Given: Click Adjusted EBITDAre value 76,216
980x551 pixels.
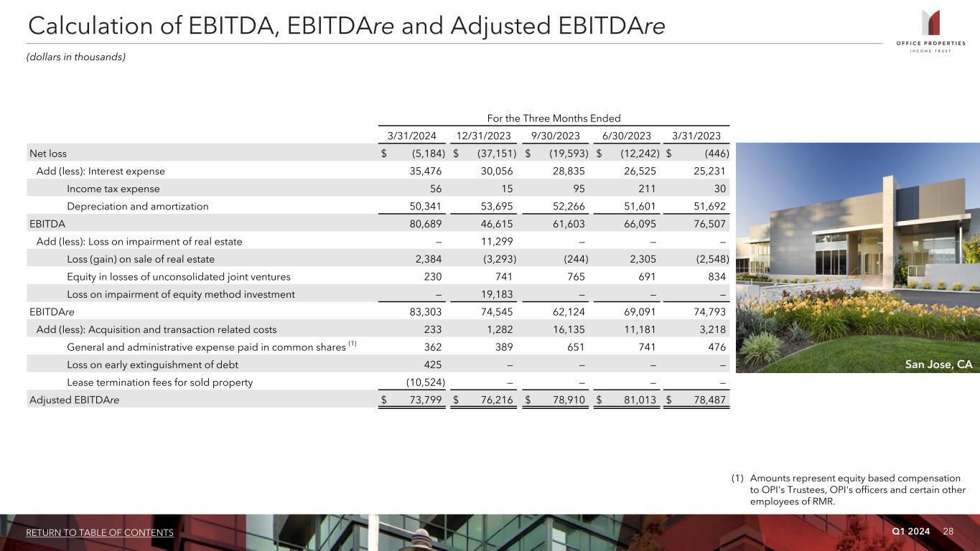Looking at the screenshot, I should coord(495,400).
